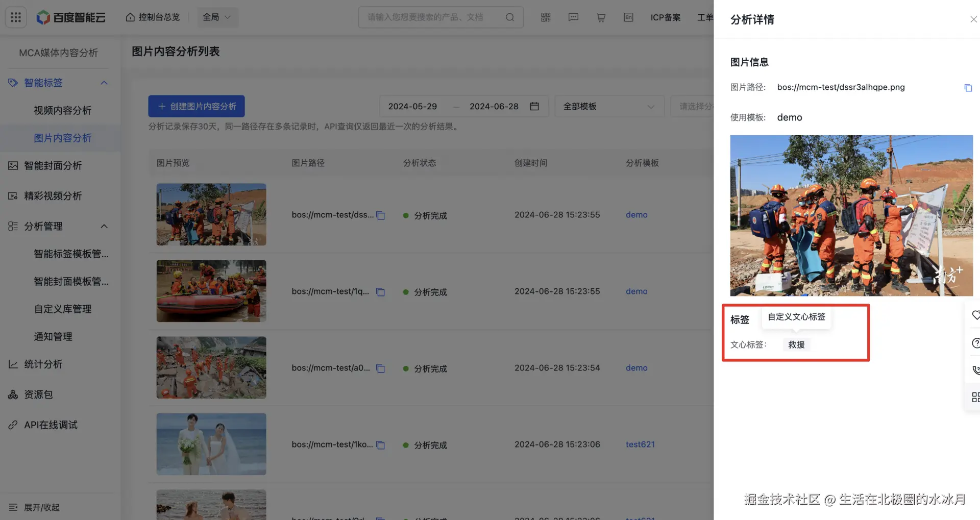This screenshot has height=520, width=980.
Task: Open 智能封面分析 in sidebar
Action: (x=53, y=165)
